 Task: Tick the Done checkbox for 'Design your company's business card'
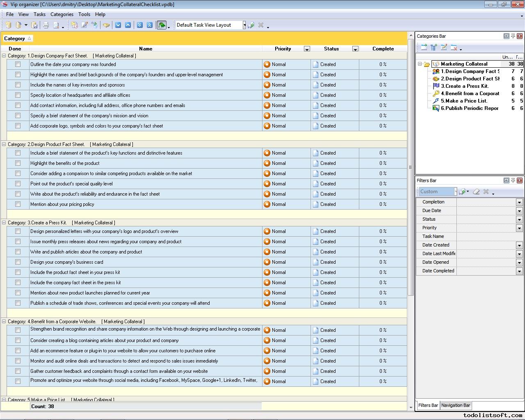pos(18,262)
